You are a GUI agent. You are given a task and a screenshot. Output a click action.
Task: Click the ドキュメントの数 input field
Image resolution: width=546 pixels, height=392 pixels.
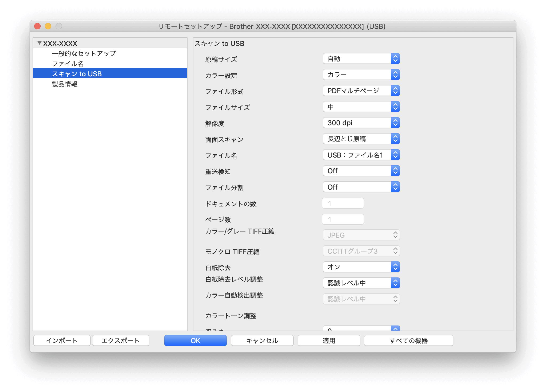pos(343,203)
